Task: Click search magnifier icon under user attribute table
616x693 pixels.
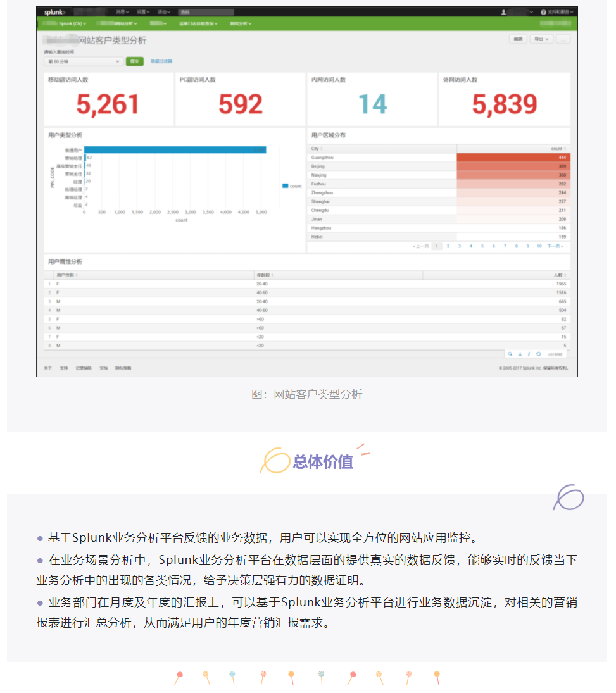Action: (510, 354)
